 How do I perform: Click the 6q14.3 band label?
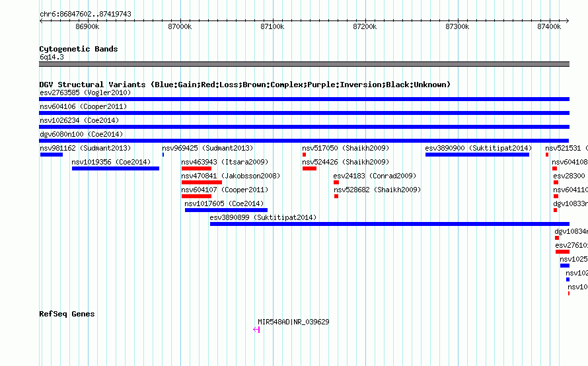click(x=52, y=57)
